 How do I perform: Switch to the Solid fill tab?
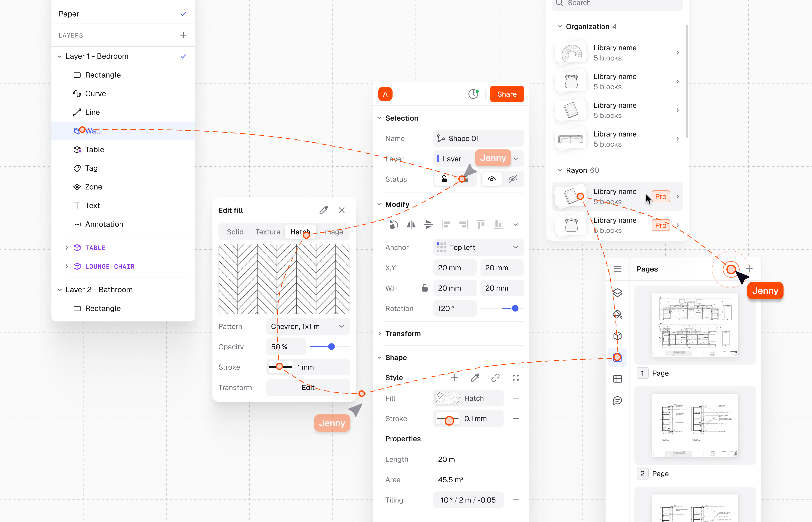[x=235, y=232]
